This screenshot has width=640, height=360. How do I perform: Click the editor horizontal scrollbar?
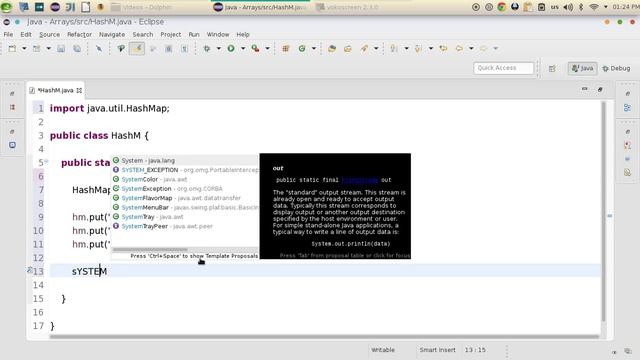coord(324,337)
